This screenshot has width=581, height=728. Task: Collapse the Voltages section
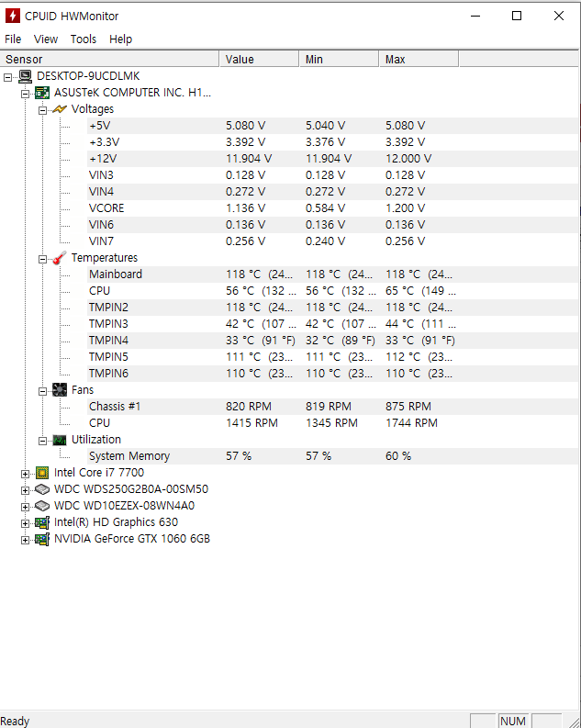pos(42,110)
